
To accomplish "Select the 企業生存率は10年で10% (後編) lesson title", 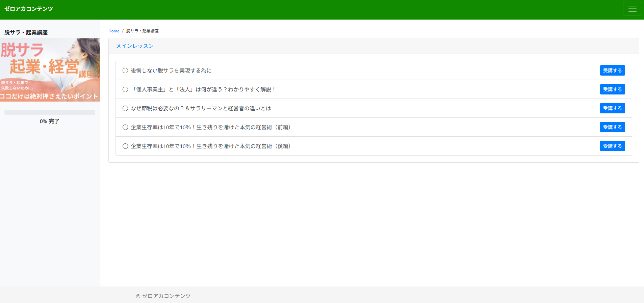I will click(x=210, y=146).
